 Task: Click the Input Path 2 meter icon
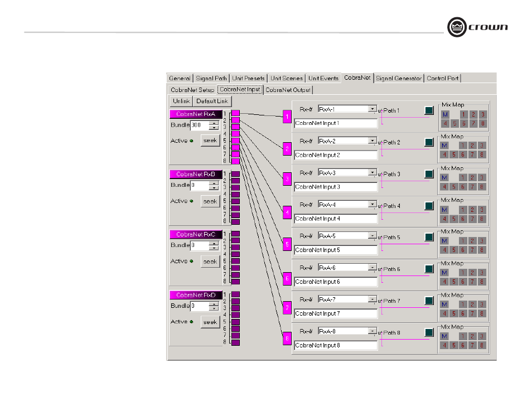pyautogui.click(x=429, y=142)
